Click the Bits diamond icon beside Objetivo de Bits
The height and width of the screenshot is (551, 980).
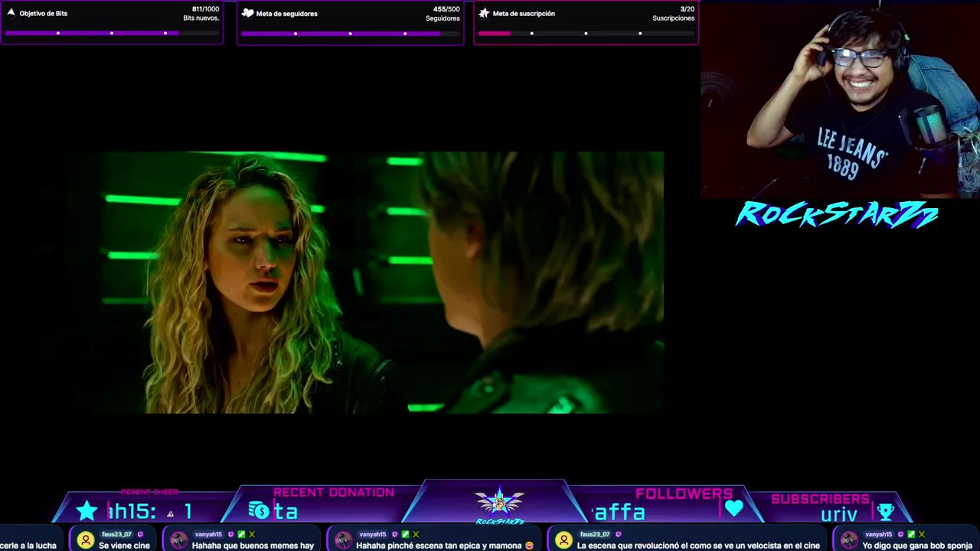(11, 13)
